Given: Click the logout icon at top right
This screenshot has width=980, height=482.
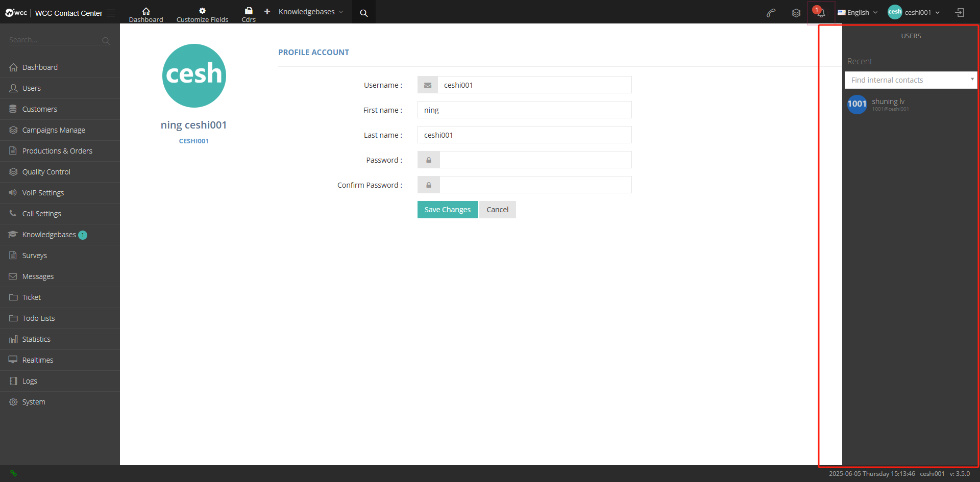Looking at the screenshot, I should tap(960, 13).
